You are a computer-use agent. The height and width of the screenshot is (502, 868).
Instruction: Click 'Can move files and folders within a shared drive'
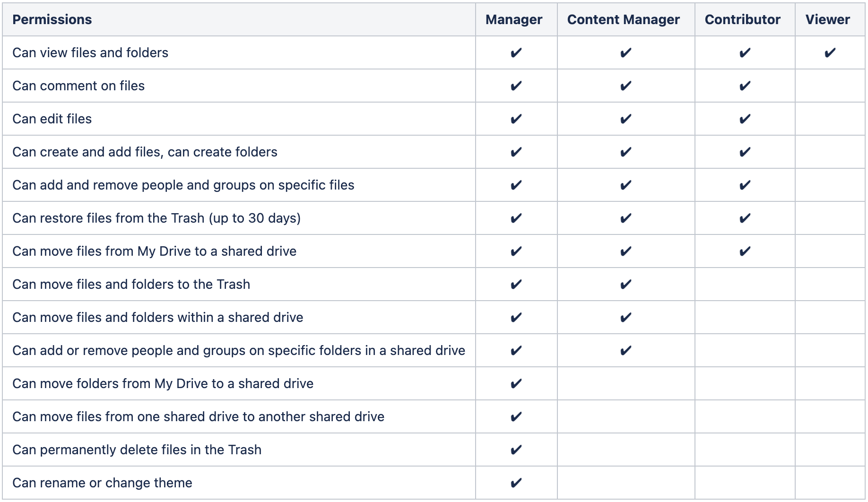click(157, 318)
